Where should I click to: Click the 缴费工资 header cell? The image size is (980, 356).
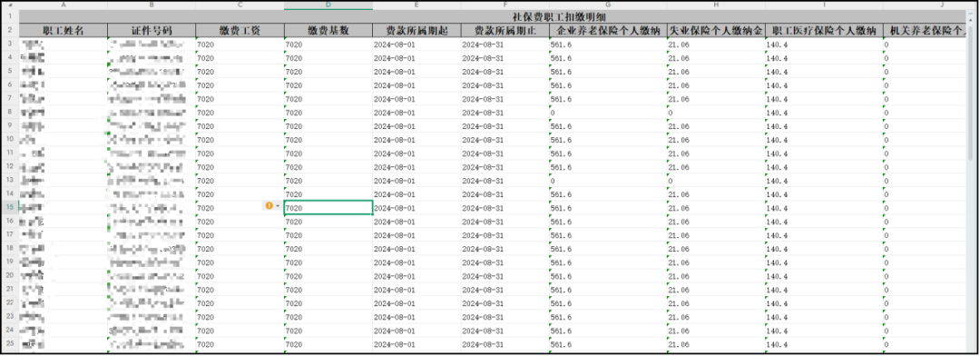(240, 30)
